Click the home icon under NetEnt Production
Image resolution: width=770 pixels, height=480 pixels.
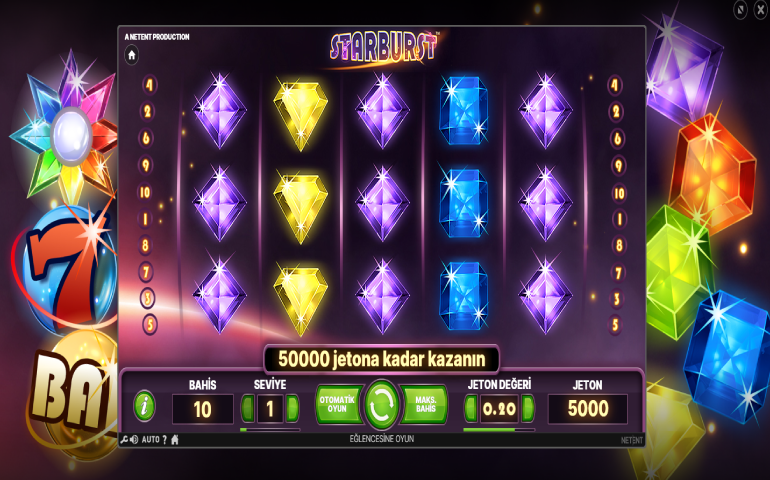[x=132, y=55]
